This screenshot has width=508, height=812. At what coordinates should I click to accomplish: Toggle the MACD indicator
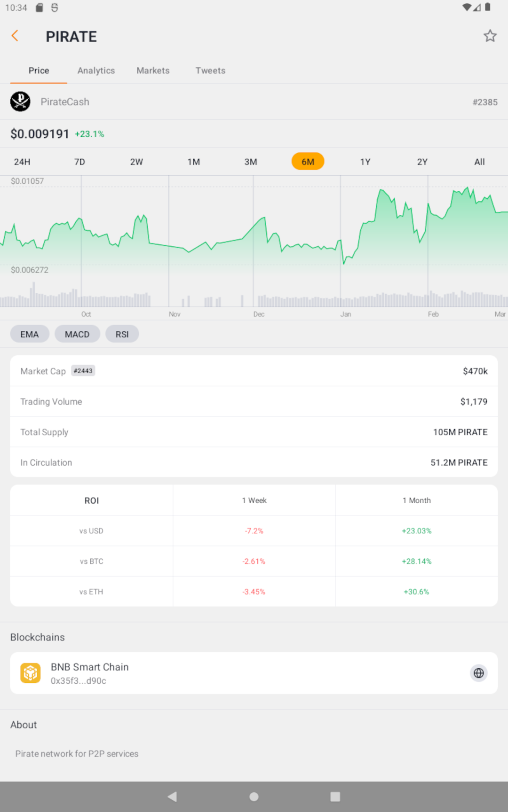(77, 334)
